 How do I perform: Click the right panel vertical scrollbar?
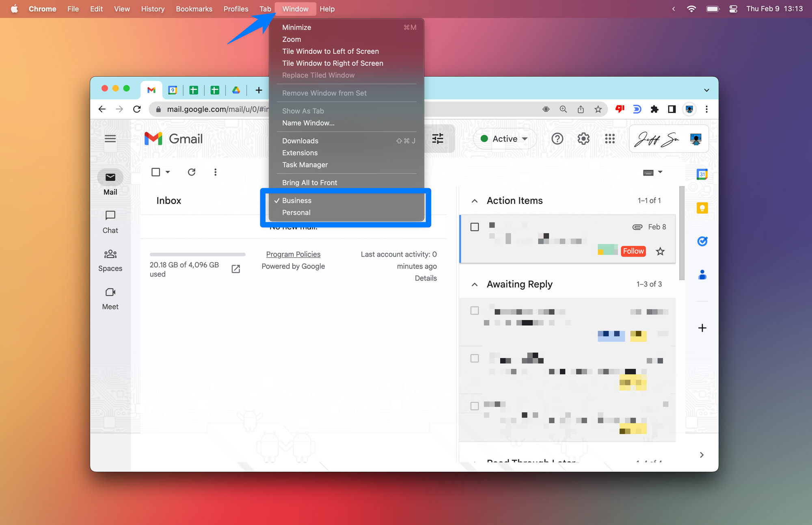tap(682, 233)
